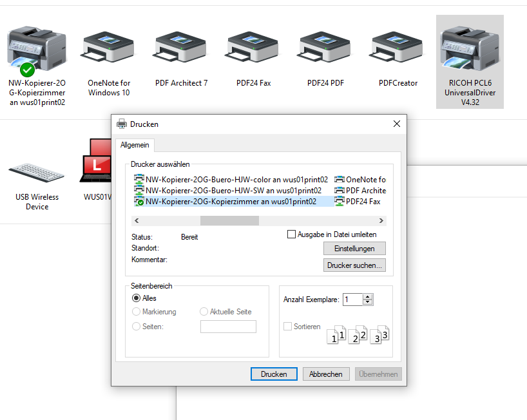
Task: Open the Allgemein tab
Action: pyautogui.click(x=135, y=145)
